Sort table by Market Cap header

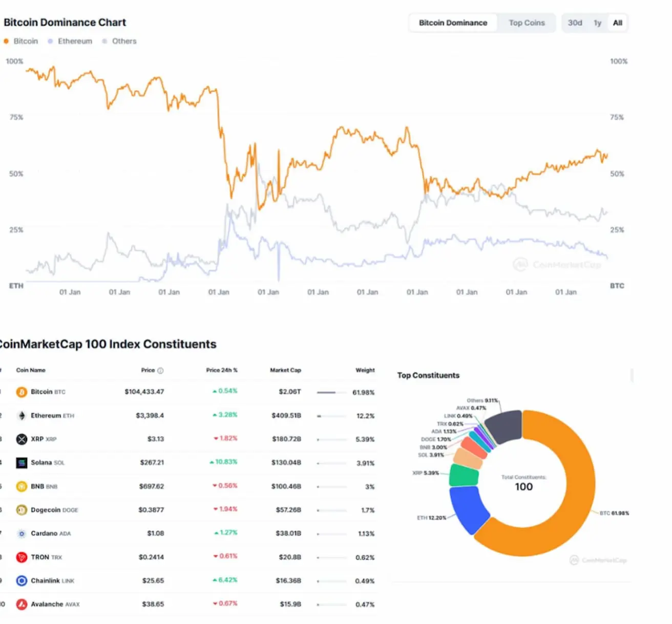(x=285, y=370)
